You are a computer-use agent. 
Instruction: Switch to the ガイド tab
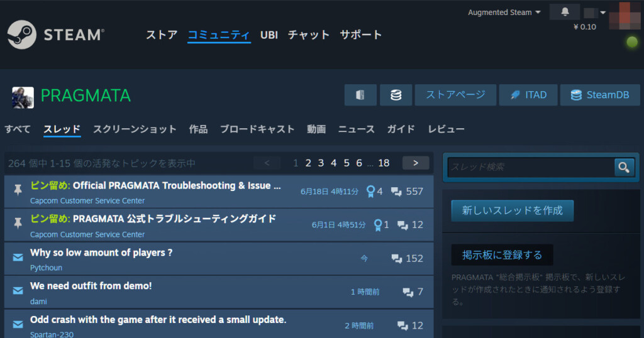(401, 129)
